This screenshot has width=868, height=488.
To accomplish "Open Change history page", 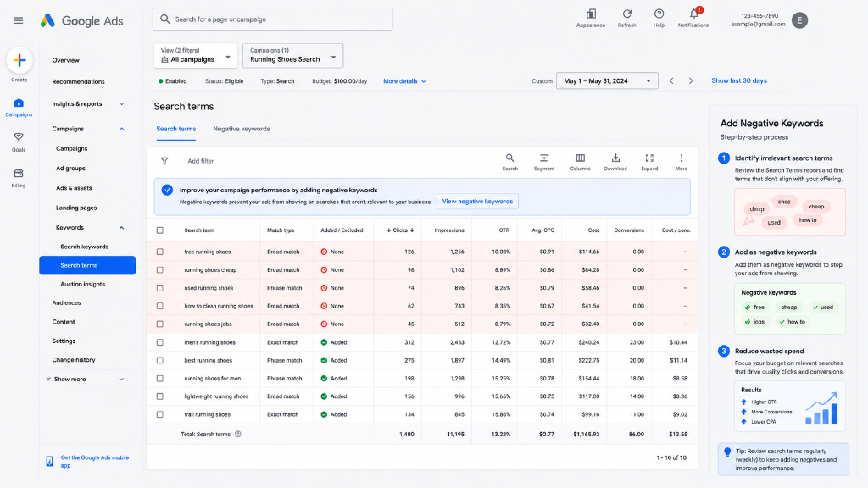I will click(x=74, y=360).
